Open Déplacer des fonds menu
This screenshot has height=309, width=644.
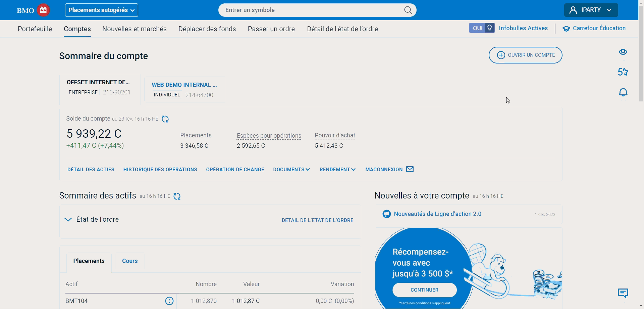point(207,29)
